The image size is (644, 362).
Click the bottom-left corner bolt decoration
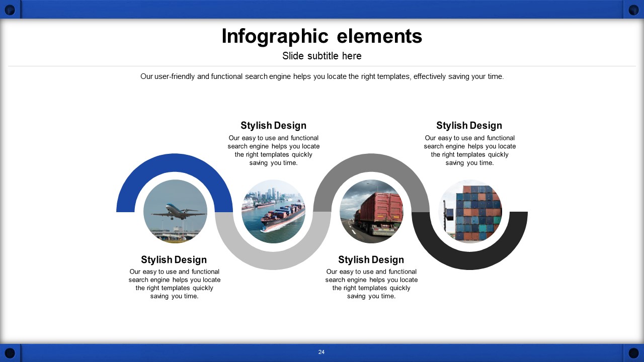click(10, 353)
